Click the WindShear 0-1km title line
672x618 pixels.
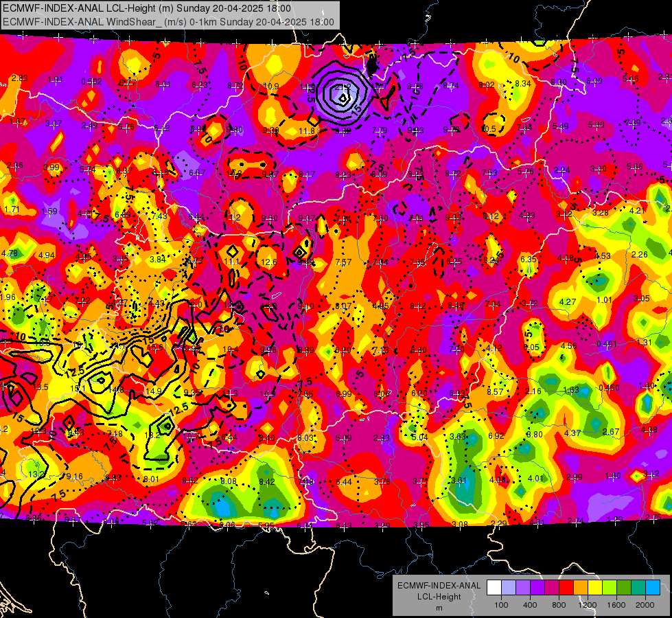(168, 22)
